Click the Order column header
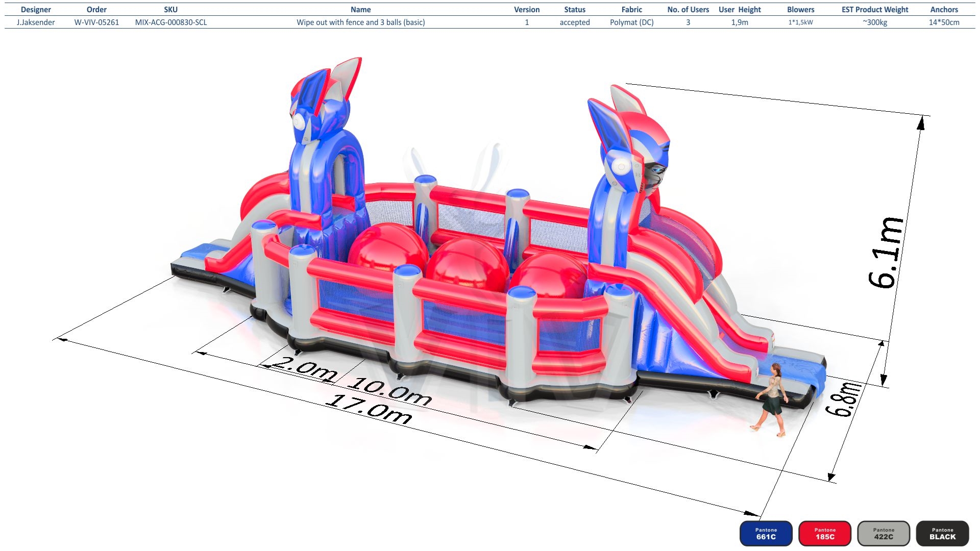 coord(96,10)
